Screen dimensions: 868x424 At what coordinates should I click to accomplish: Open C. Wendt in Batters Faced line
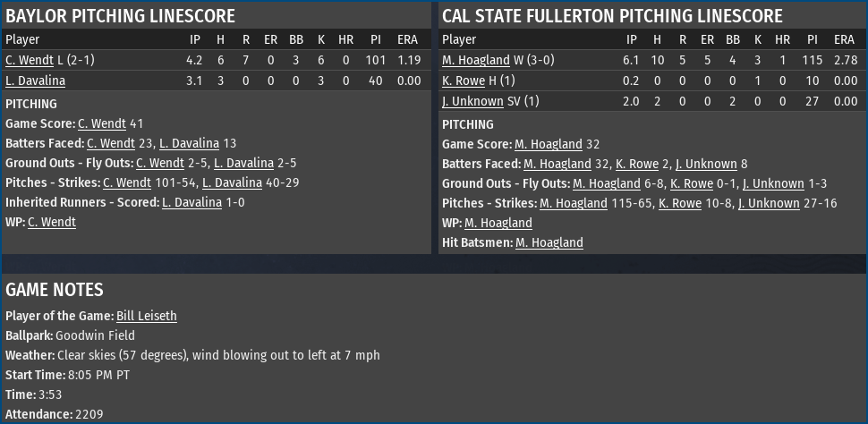pyautogui.click(x=111, y=143)
